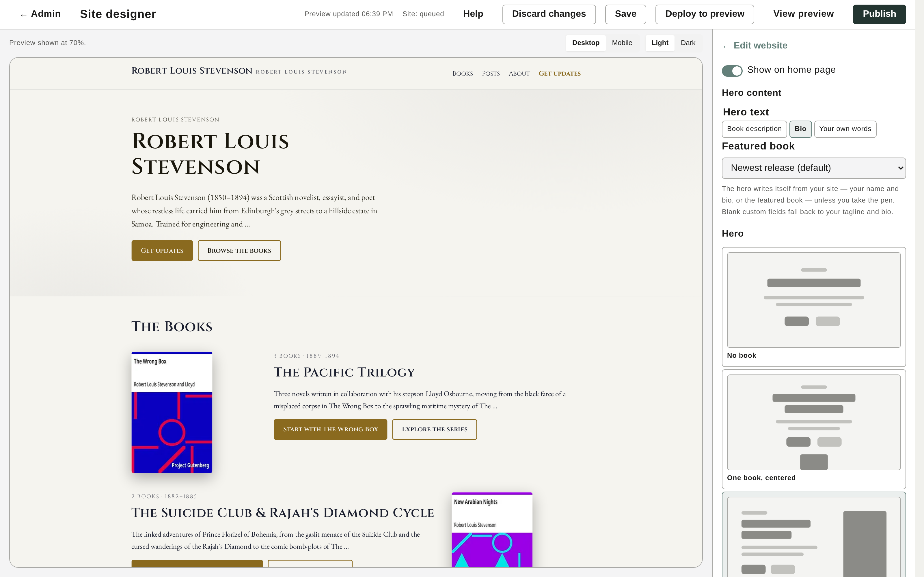
Task: Switch preview to Dark theme
Action: point(688,43)
